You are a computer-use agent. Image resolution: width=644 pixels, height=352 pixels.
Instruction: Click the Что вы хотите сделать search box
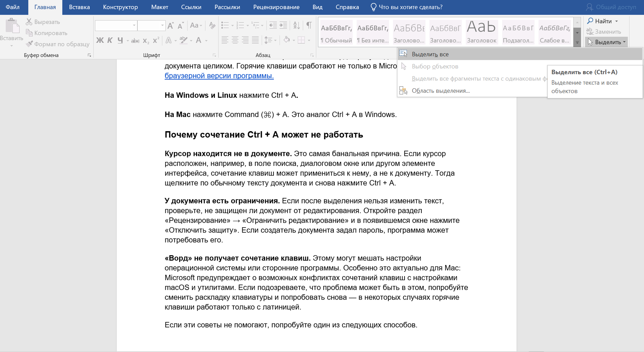pos(406,7)
